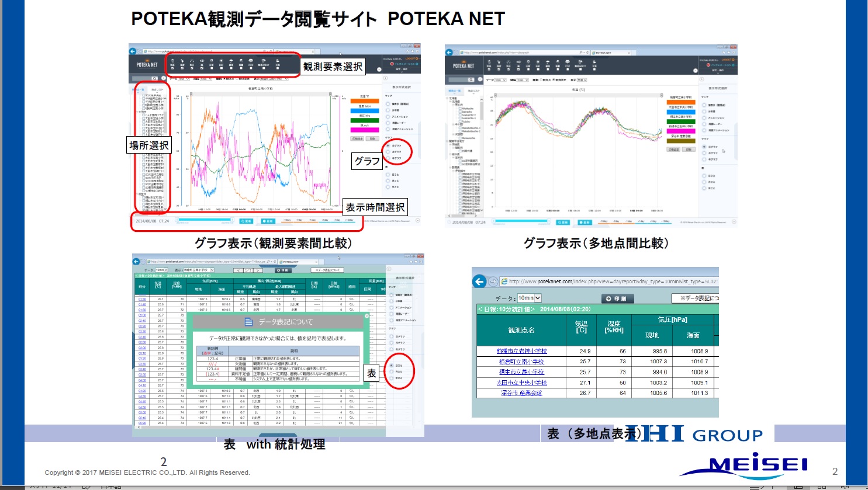Open 表示 station dropdown in statistics table screenshot
868x490 pixels.
click(x=199, y=270)
